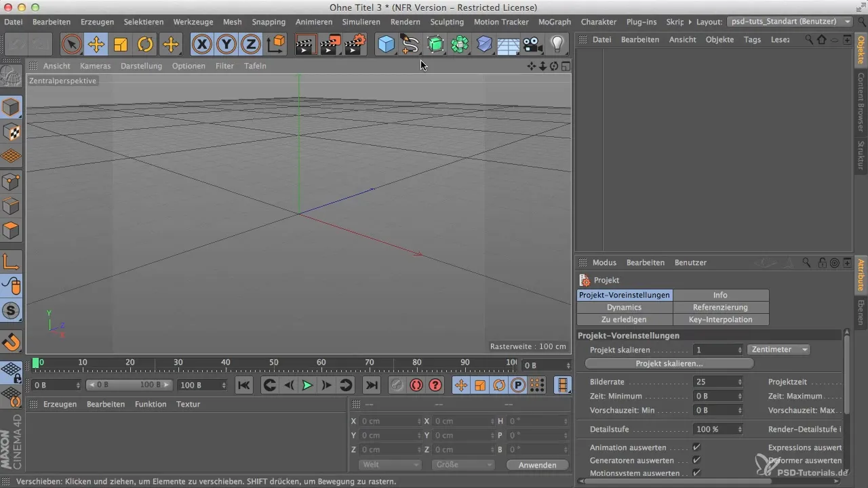The height and width of the screenshot is (488, 868).
Task: Toggle Z axis lock
Action: coord(251,45)
